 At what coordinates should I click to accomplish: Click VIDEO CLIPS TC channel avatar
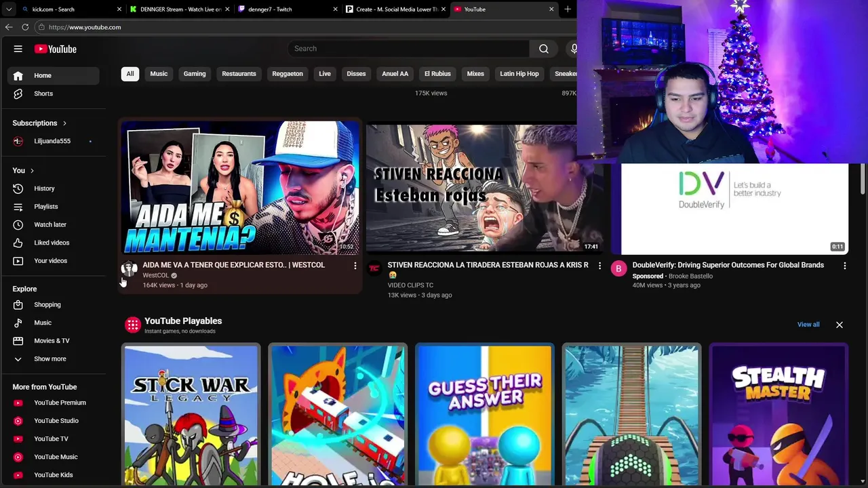[374, 269]
